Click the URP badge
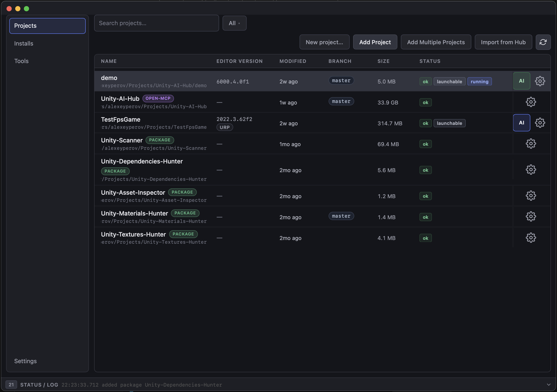Viewport: 557px width, 392px height. (x=225, y=127)
